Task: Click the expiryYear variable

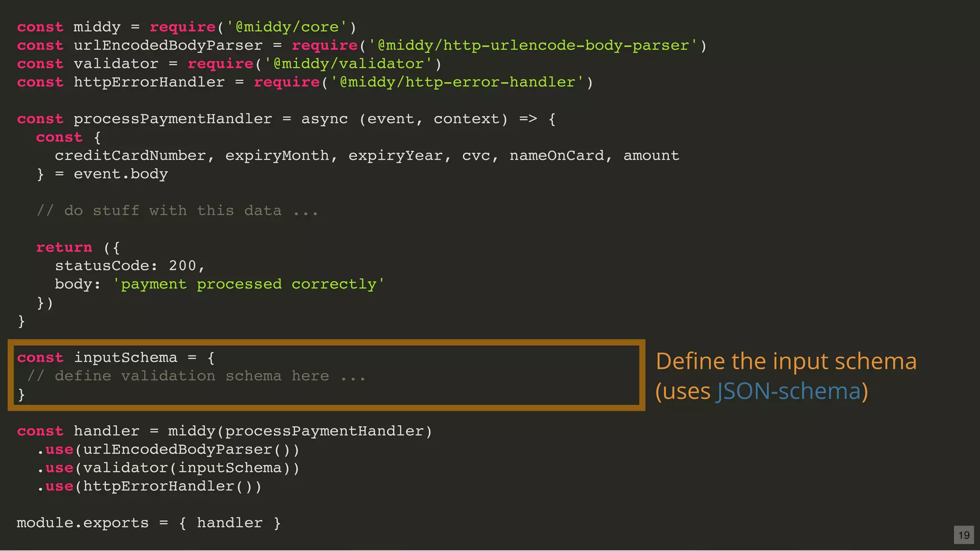Action: pos(395,156)
